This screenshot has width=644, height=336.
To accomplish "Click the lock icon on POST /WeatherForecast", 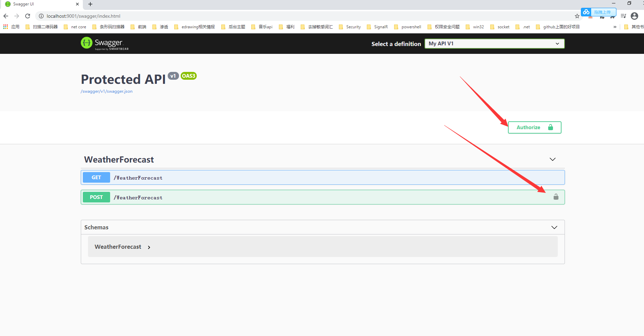I will (x=556, y=197).
